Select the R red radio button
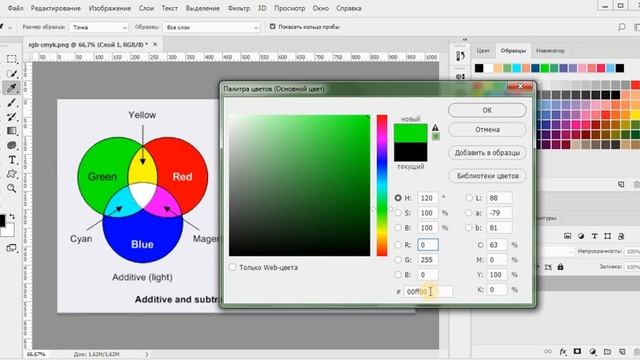Viewport: 640px width, 360px height. tap(398, 244)
